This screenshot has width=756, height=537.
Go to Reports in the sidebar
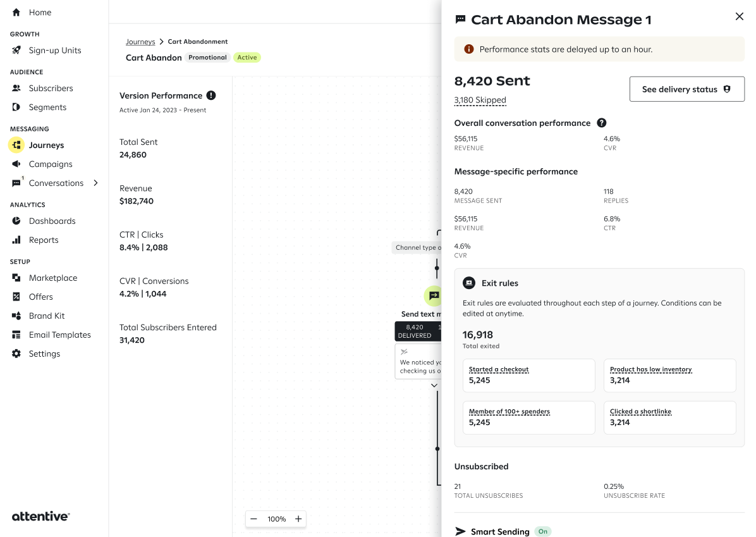(44, 240)
